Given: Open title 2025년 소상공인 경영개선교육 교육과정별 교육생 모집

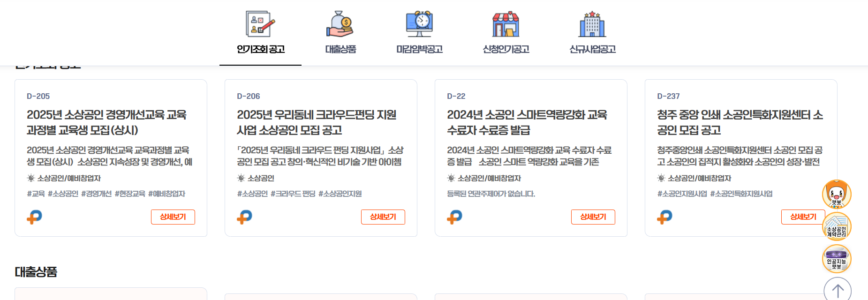Looking at the screenshot, I should pos(106,122).
